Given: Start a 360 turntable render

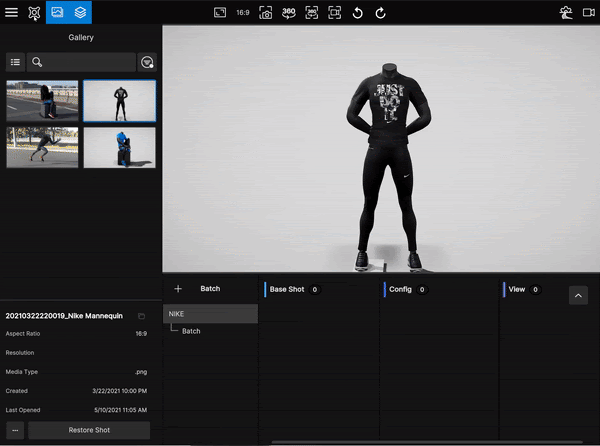Looking at the screenshot, I should click(289, 13).
